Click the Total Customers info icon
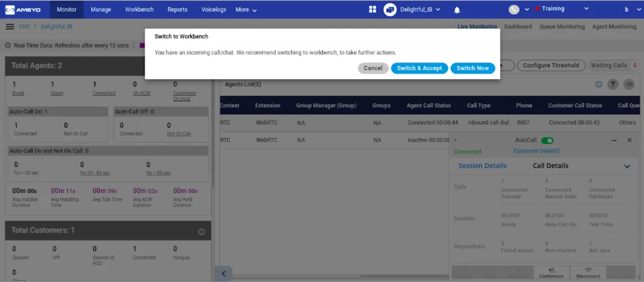Viewport: 644px width, 282px height. pyautogui.click(x=201, y=232)
